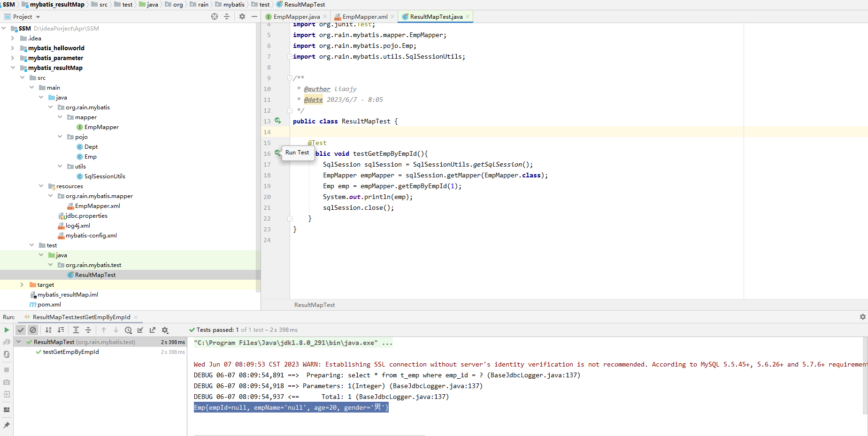Collapse mybatis_resultMap module
Image resolution: width=868 pixels, height=436 pixels.
click(13, 68)
